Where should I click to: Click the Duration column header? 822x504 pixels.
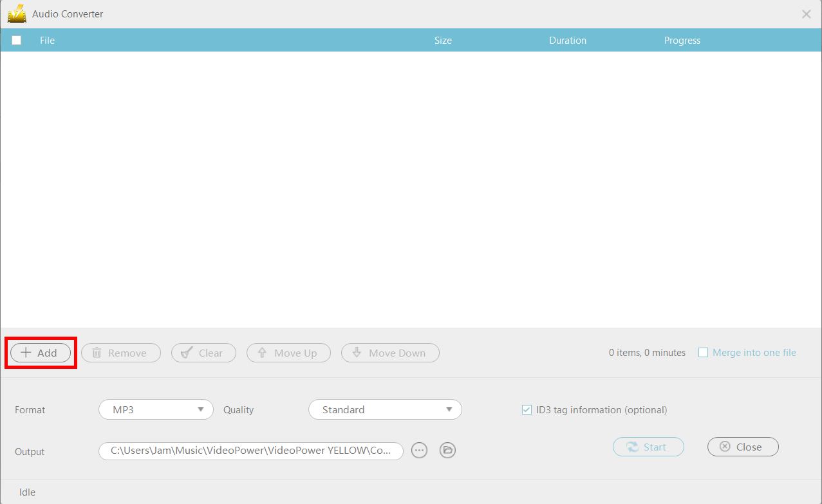click(x=567, y=40)
